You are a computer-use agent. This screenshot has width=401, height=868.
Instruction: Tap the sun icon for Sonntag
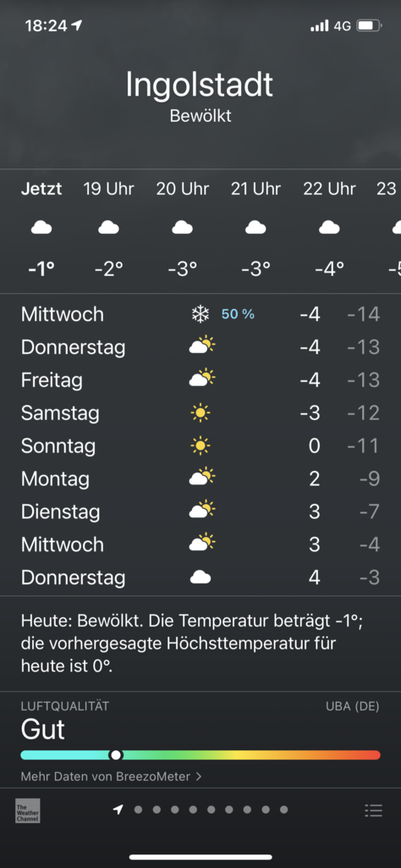coord(200,445)
